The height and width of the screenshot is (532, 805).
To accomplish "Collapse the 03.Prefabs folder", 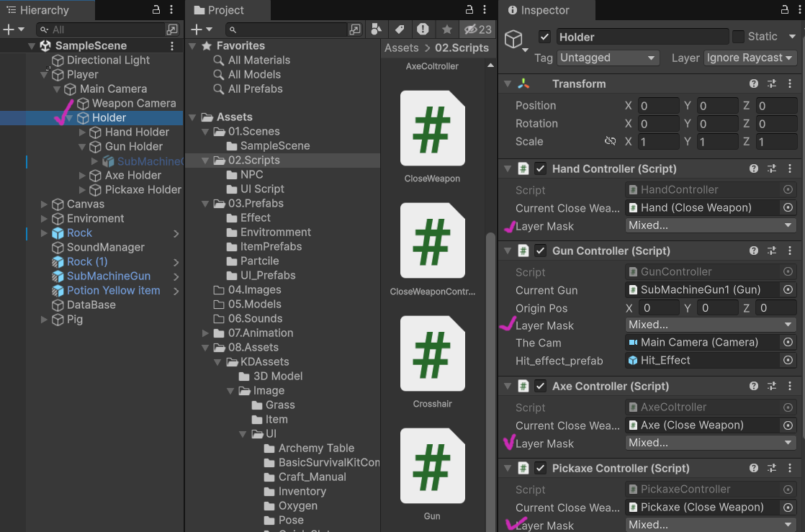I will (x=205, y=204).
